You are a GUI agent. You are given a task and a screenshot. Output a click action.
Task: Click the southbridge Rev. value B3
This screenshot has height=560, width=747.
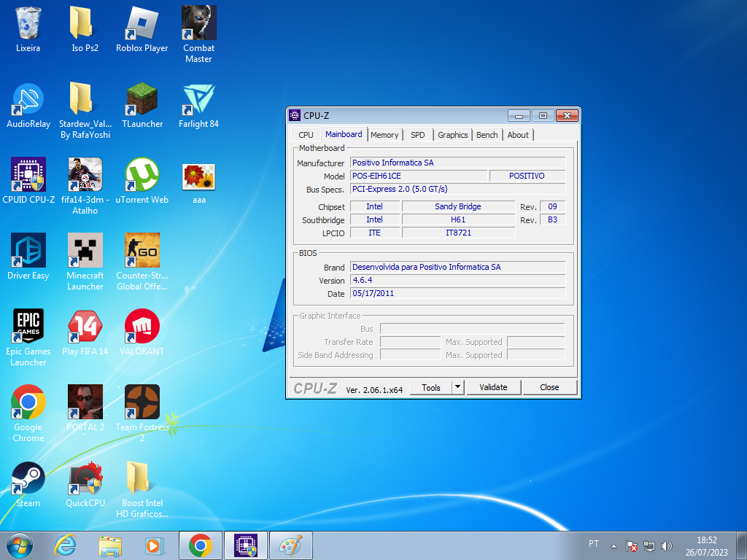[x=553, y=219]
